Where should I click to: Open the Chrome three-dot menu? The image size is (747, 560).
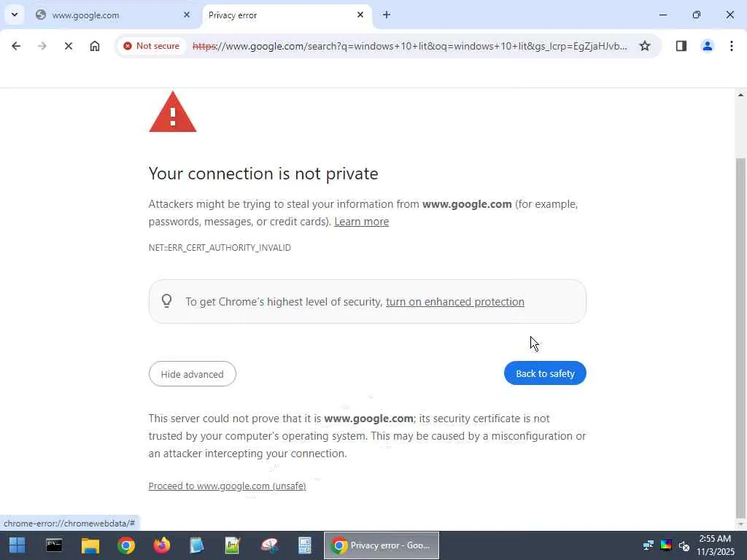click(x=731, y=46)
